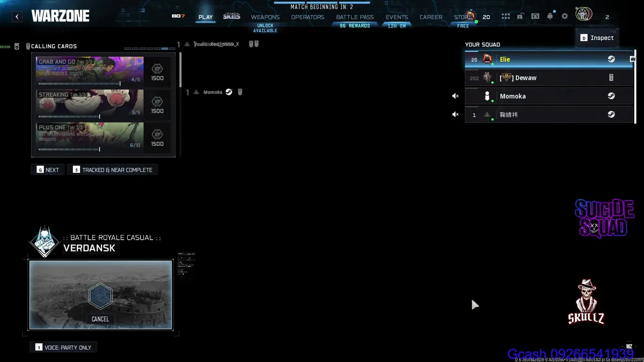The image size is (644, 362).
Task: Switch to the PLAY tab
Action: pyautogui.click(x=205, y=17)
